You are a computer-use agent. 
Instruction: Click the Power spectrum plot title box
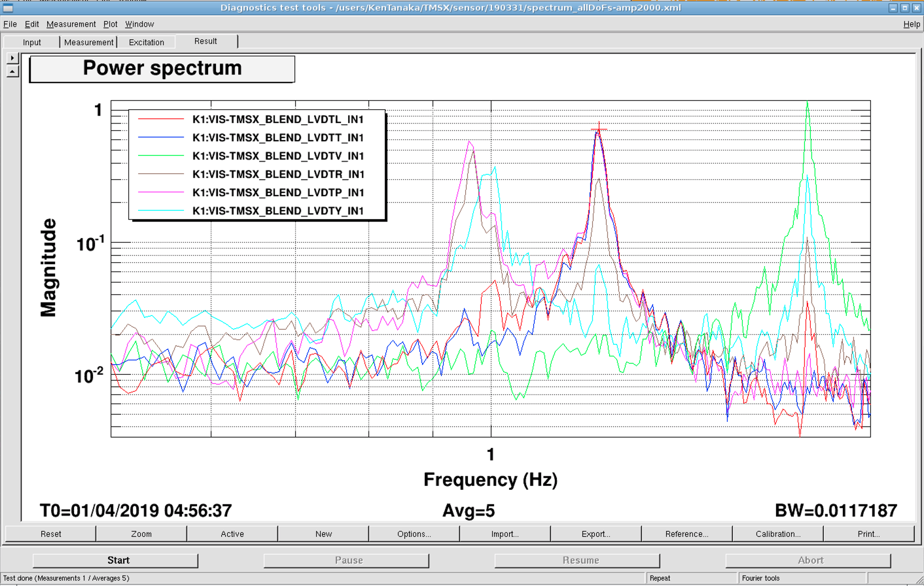[x=162, y=69]
